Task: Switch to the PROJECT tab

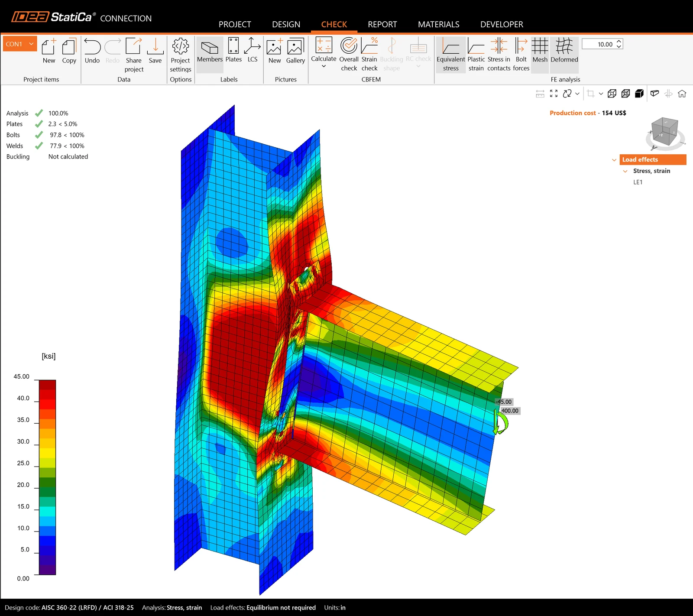Action: [x=235, y=24]
